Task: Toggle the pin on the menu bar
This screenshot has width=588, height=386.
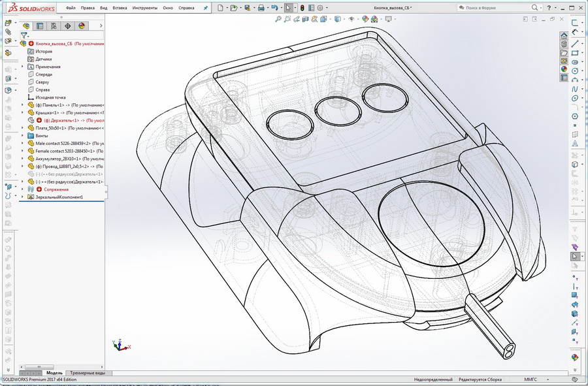Action: coord(206,7)
